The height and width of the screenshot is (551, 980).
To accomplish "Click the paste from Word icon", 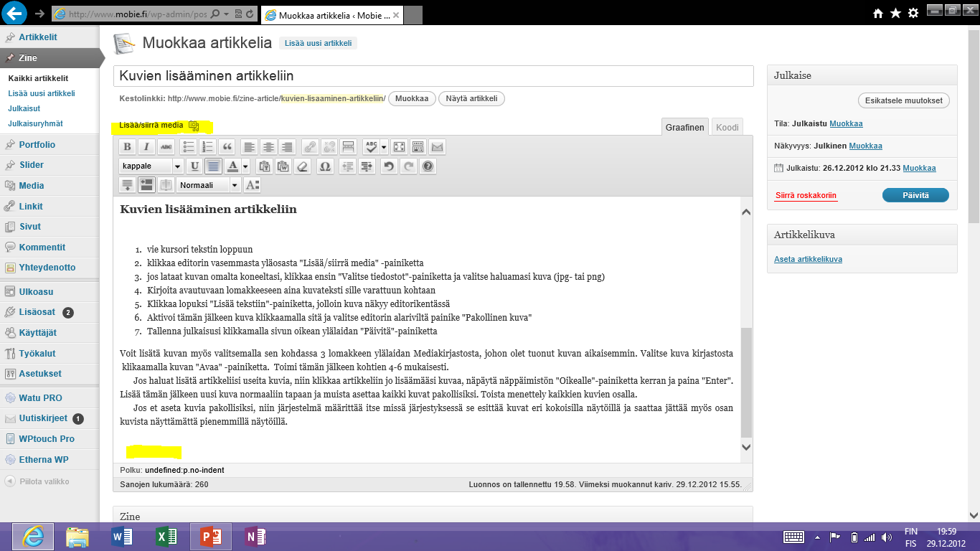I will tap(283, 166).
